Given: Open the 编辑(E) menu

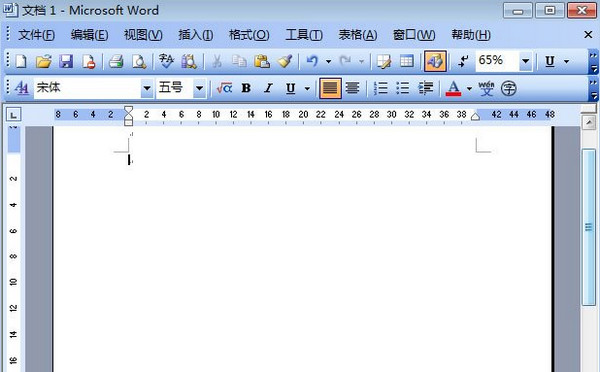Looking at the screenshot, I should point(89,35).
